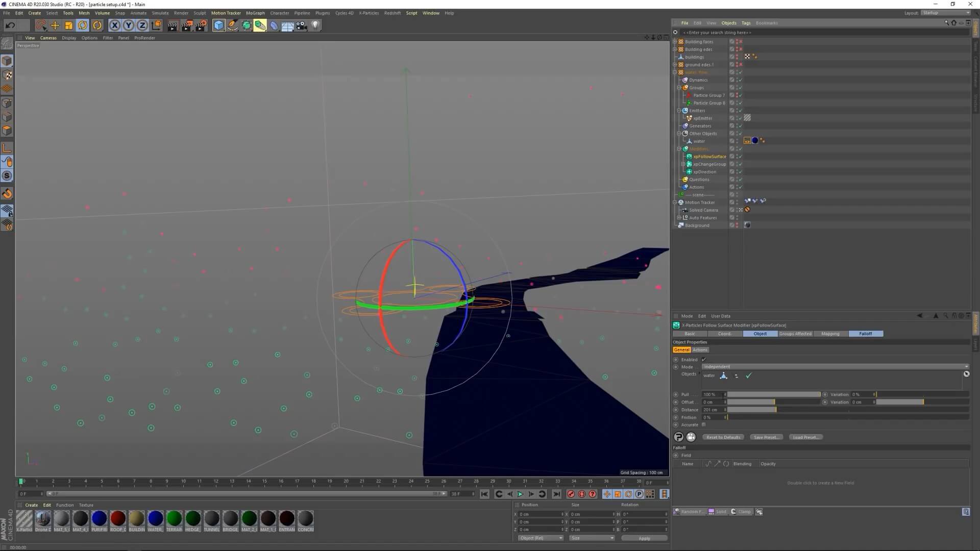Toggle the Enabled checkbox

tap(704, 360)
